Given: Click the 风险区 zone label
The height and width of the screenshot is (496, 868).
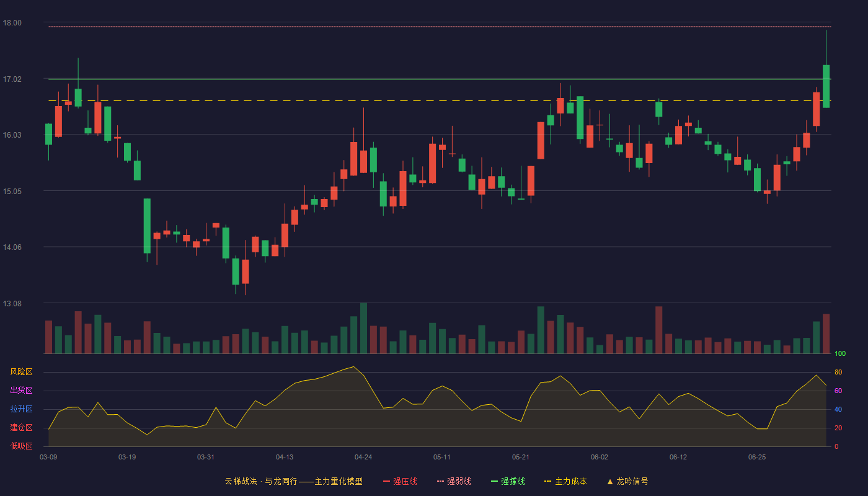Looking at the screenshot, I should (21, 372).
